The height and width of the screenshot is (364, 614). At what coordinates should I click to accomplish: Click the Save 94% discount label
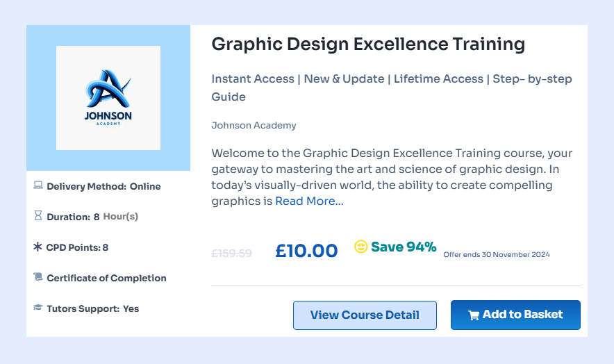[x=404, y=247]
